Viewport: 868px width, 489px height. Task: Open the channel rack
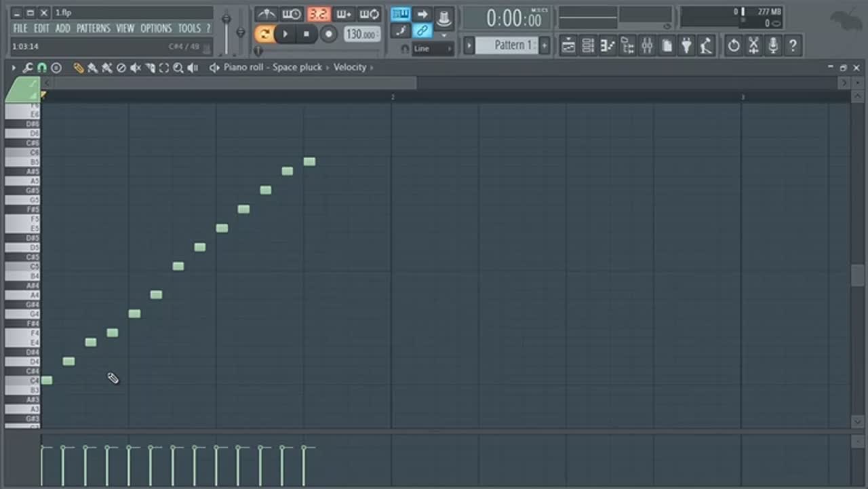tap(588, 45)
